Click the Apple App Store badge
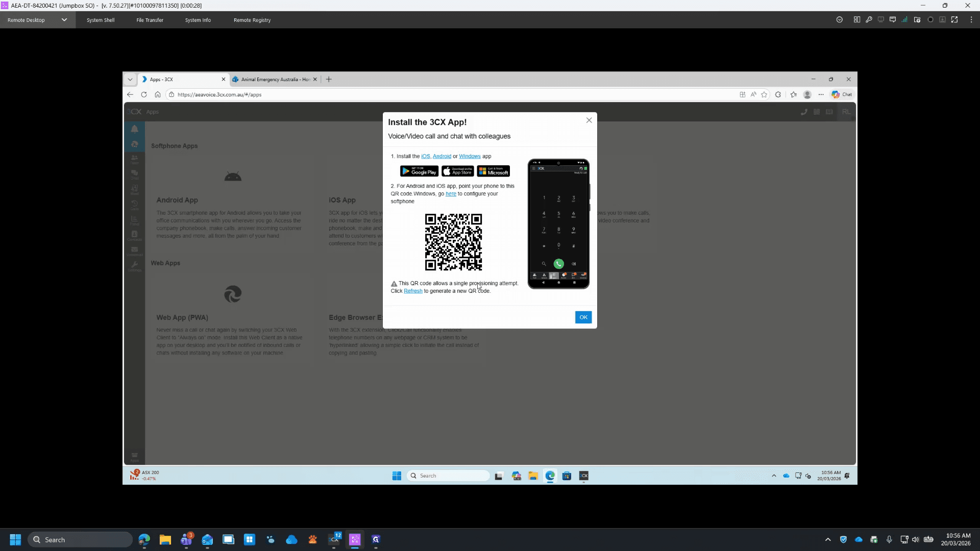The width and height of the screenshot is (980, 551). pos(457,171)
